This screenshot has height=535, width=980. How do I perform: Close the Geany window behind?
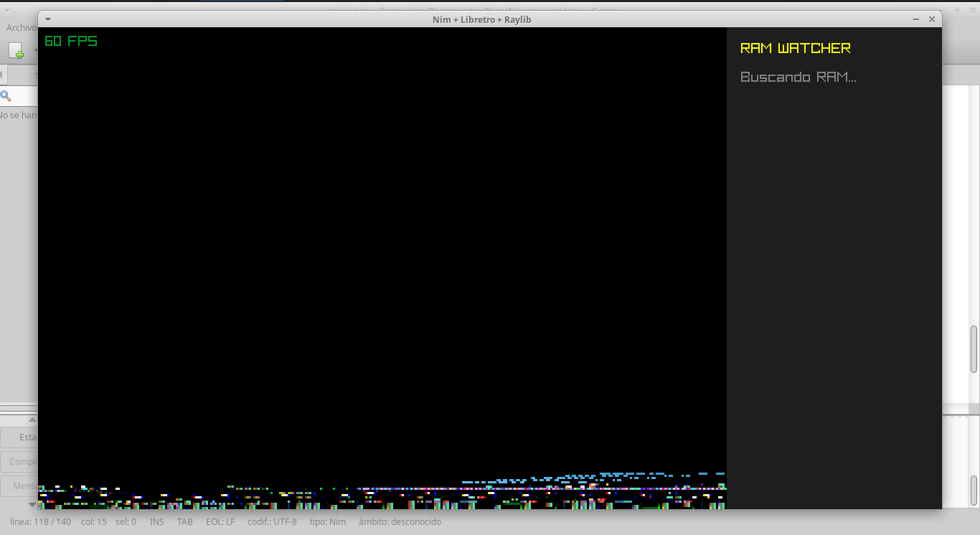[972, 10]
